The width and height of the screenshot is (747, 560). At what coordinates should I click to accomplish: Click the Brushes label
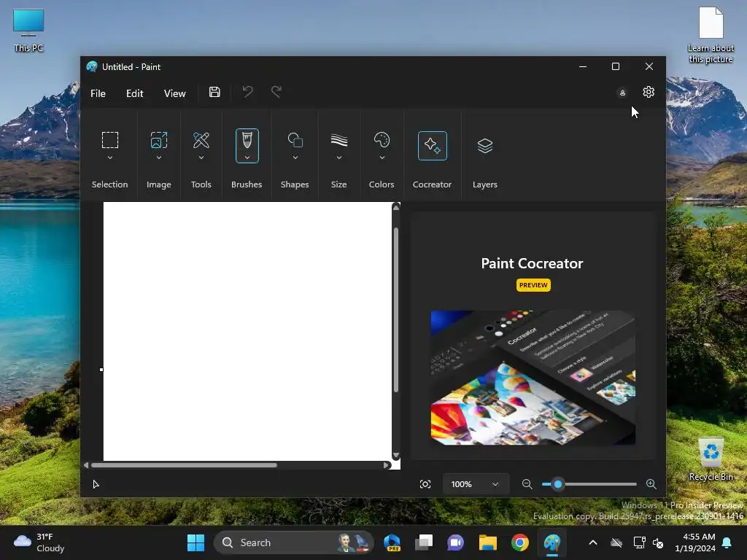pos(247,184)
